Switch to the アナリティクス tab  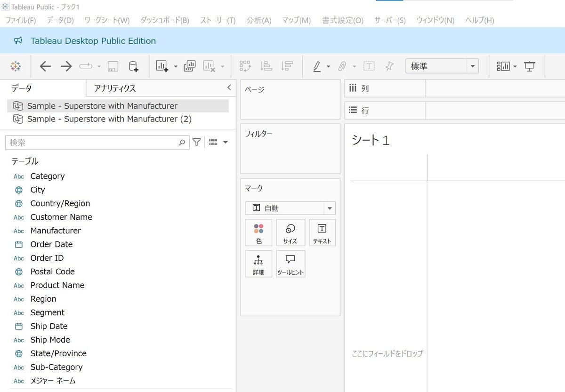[x=115, y=88]
